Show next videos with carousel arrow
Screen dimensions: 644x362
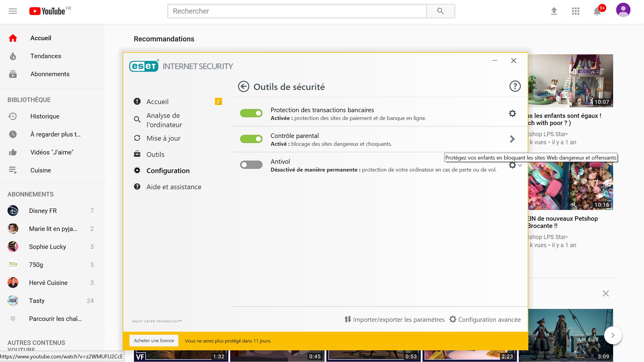[x=613, y=335]
